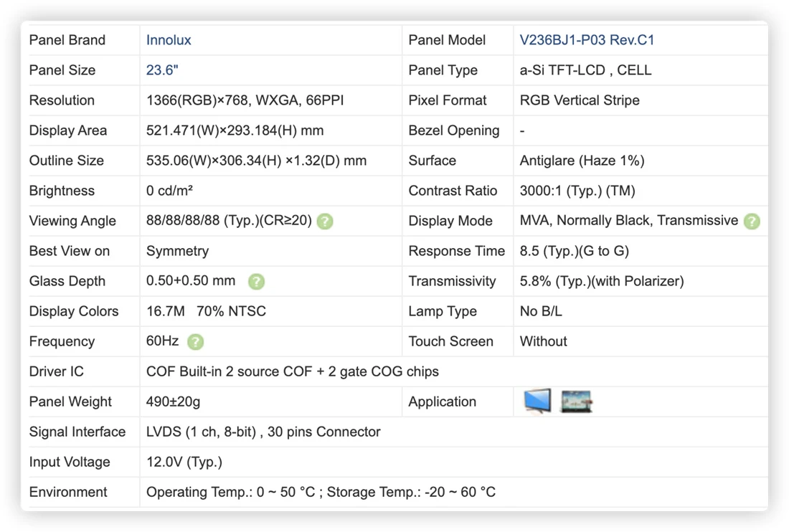Click the Signal Interface LVDS value
789x532 pixels.
pos(263,432)
